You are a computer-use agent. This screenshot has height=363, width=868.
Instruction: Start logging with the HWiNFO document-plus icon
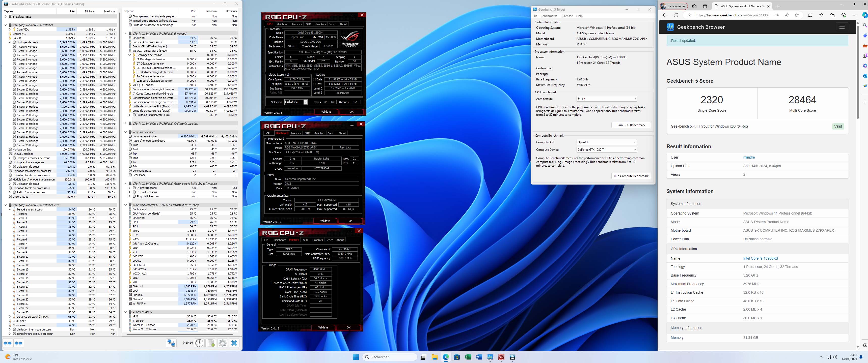tap(211, 343)
